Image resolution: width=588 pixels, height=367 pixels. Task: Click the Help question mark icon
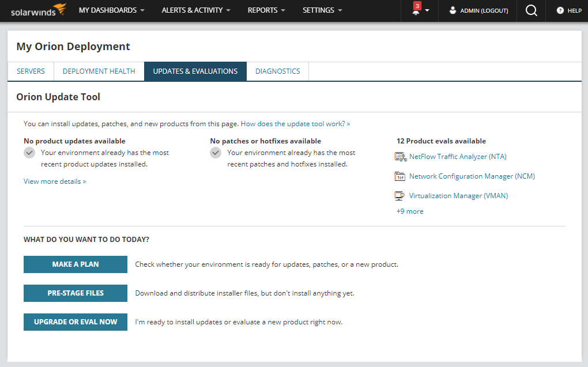pos(560,10)
